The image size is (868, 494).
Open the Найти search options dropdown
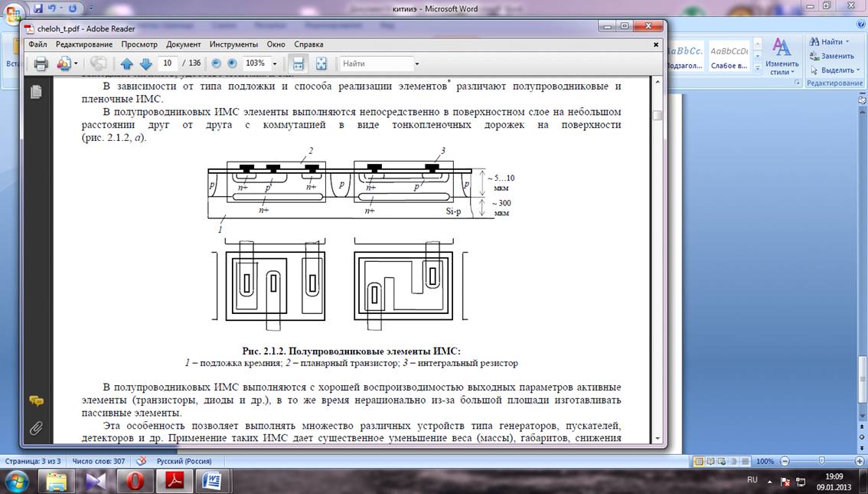416,64
